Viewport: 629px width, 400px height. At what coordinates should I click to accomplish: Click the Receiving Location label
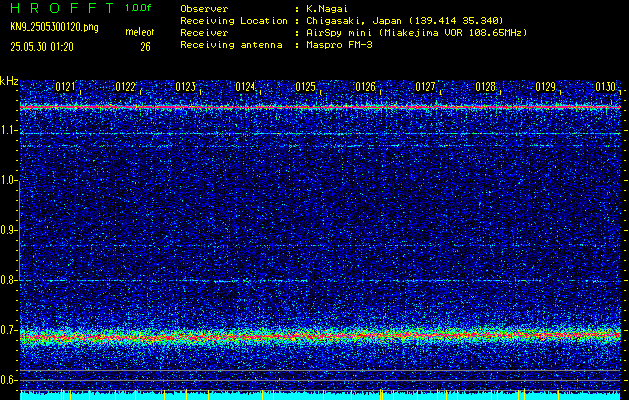234,21
